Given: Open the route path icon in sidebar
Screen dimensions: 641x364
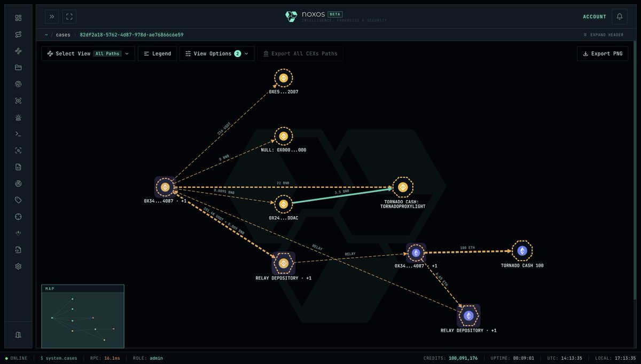Looking at the screenshot, I should 18,34.
